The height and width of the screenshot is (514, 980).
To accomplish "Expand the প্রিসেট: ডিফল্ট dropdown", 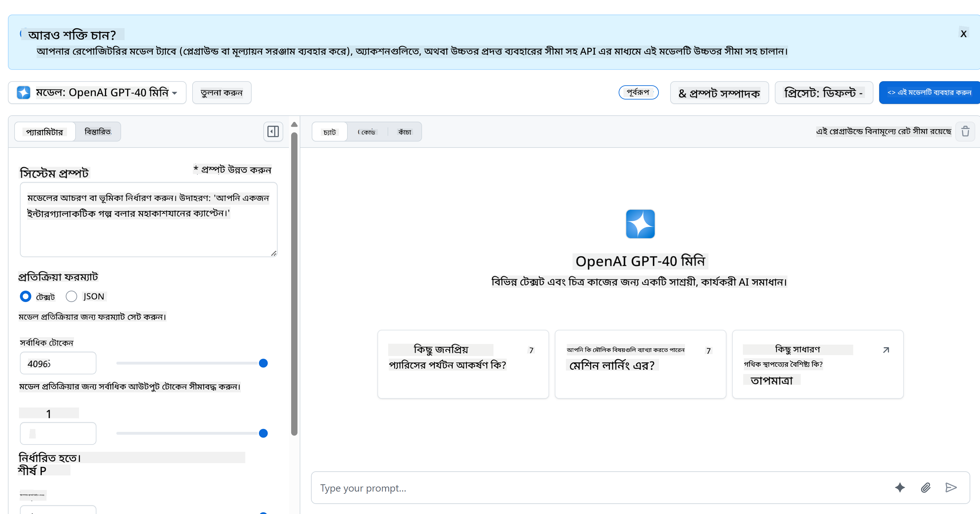I will pos(824,92).
